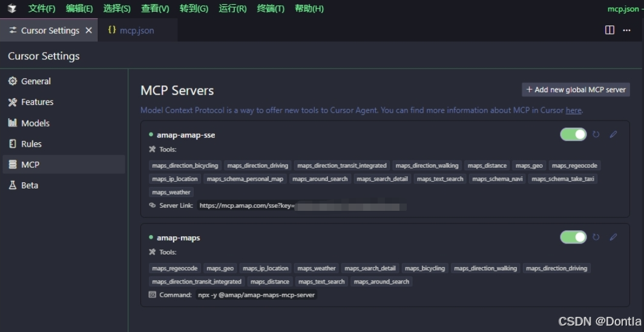Click the Command terminal icon
644x332 pixels.
(x=153, y=294)
